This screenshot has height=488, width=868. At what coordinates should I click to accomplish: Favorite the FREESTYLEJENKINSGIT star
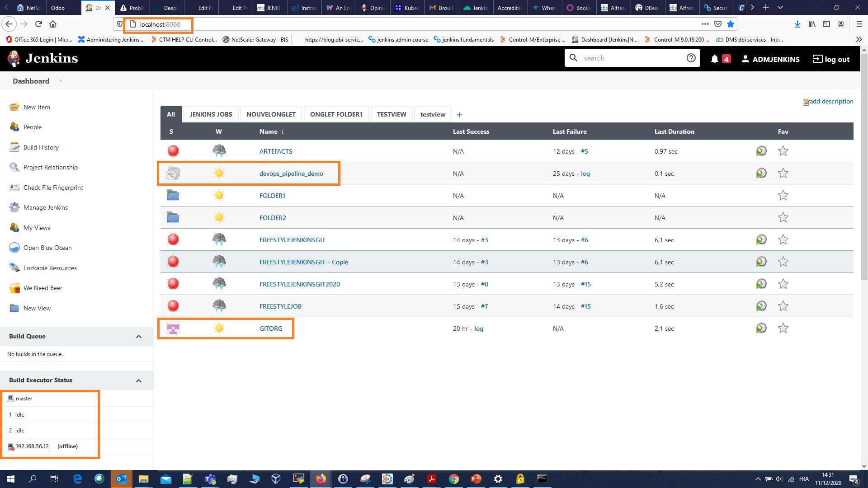pos(783,239)
